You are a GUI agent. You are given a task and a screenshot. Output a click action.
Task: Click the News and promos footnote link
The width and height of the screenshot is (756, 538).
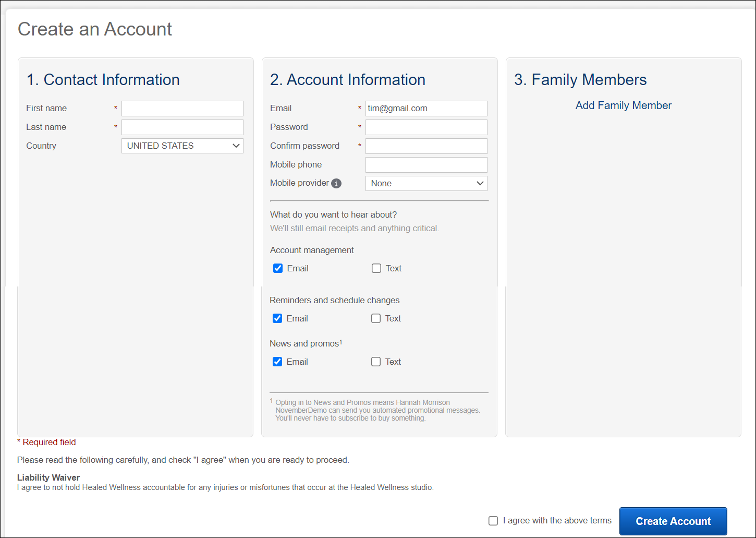coord(341,341)
